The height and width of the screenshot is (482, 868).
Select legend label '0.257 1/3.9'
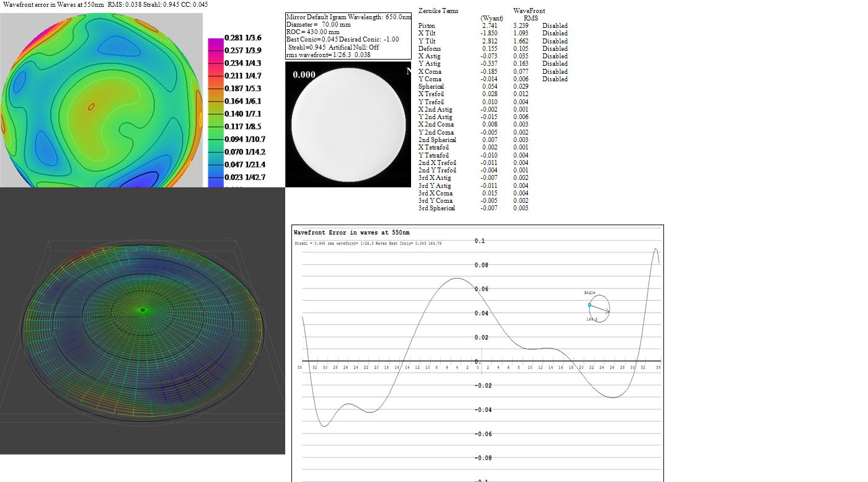[243, 50]
